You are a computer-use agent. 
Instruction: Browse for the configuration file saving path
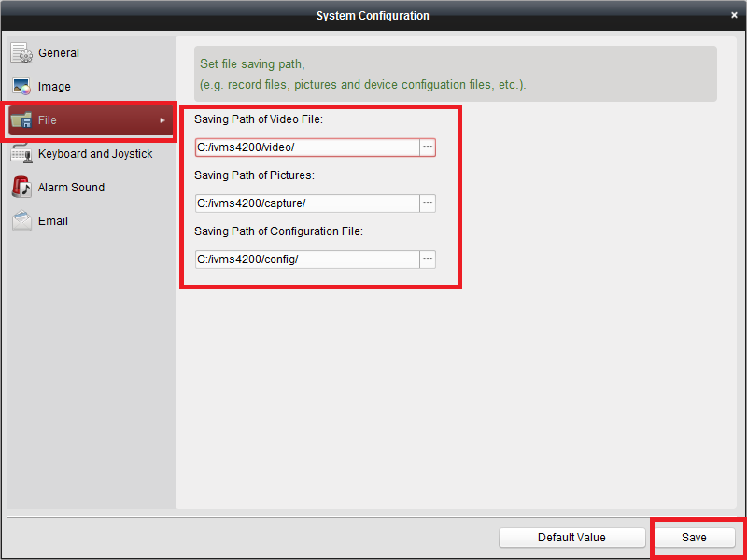[x=428, y=259]
